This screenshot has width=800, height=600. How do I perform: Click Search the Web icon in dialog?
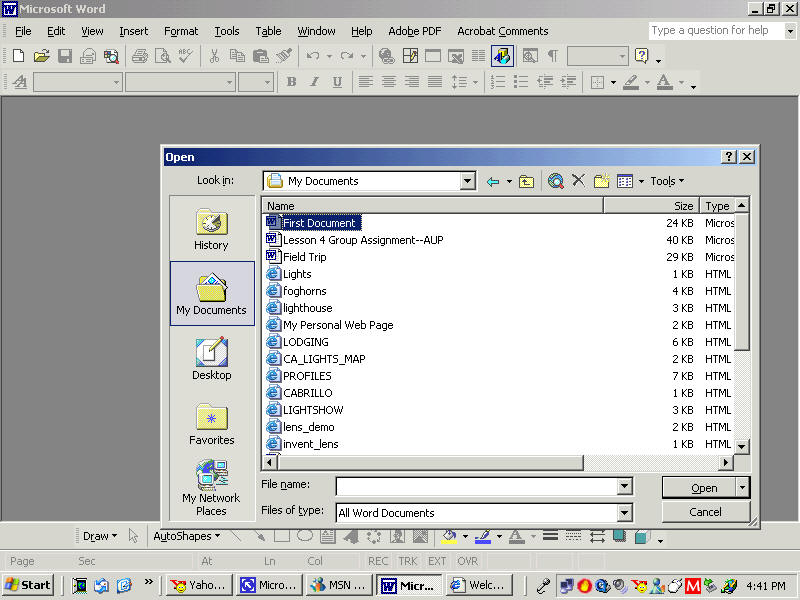(556, 181)
